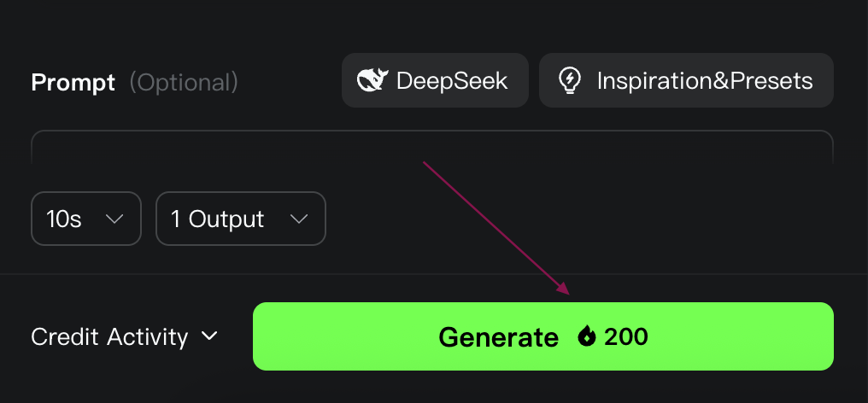Open the 1 Output count dropdown
Screen dimensions: 868x403
click(241, 219)
